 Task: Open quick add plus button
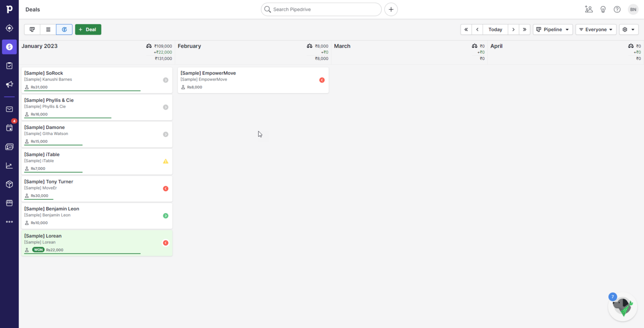coord(391,9)
